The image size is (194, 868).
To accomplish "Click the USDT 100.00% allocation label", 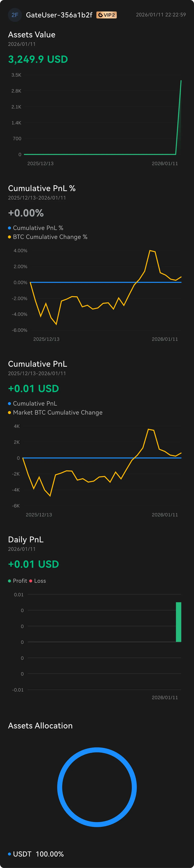I will point(38,854).
